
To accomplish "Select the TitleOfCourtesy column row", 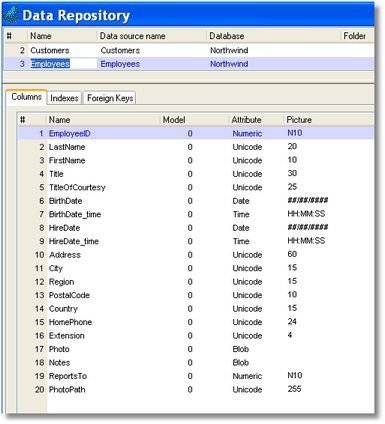I will coord(196,187).
